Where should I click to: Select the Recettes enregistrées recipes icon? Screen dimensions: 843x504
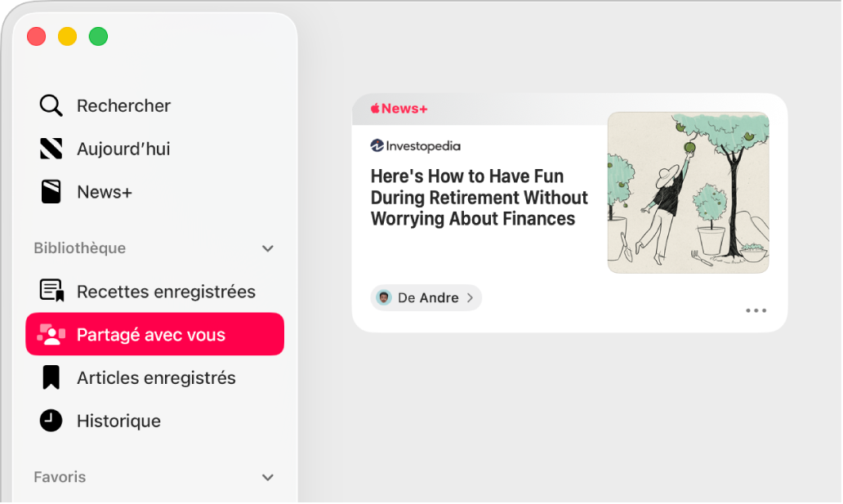click(x=51, y=291)
